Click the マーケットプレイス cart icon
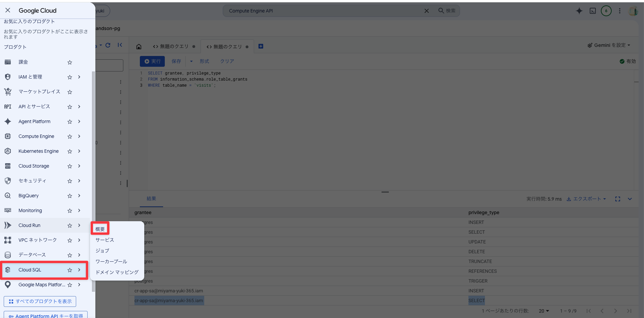The width and height of the screenshot is (644, 318). coord(8,92)
